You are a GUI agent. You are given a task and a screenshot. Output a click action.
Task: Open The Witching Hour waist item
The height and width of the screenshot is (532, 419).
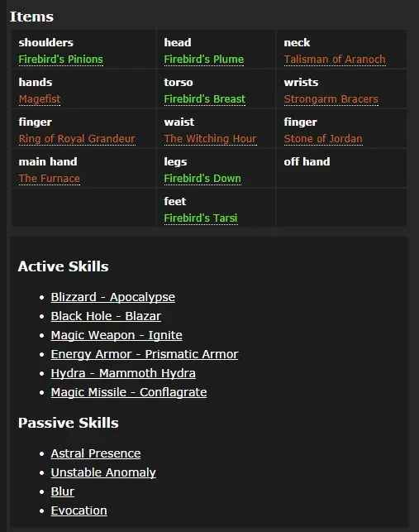coord(210,139)
